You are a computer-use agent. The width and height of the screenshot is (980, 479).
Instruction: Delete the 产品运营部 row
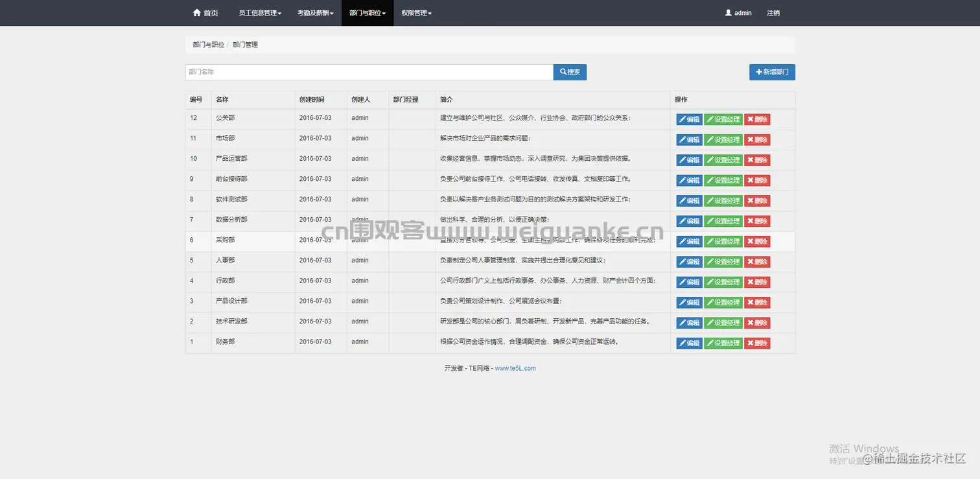pyautogui.click(x=757, y=160)
